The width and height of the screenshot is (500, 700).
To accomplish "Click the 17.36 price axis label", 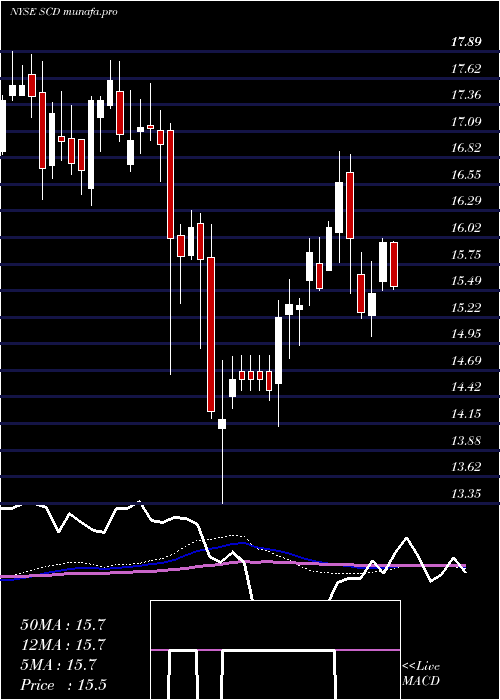I will pos(466,95).
